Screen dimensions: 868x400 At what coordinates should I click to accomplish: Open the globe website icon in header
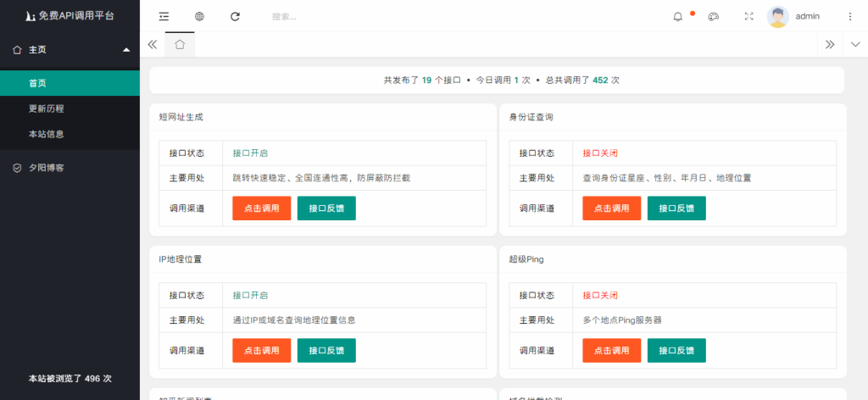coord(199,16)
